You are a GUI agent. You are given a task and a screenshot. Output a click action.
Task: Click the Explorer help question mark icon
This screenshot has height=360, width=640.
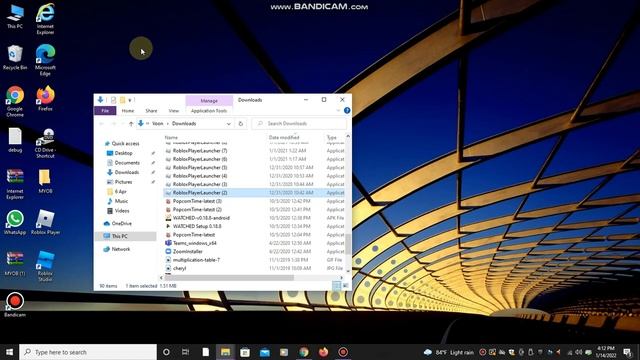[347, 110]
